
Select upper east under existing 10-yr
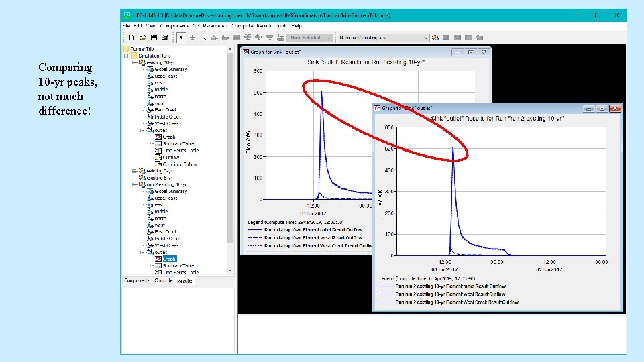[166, 76]
